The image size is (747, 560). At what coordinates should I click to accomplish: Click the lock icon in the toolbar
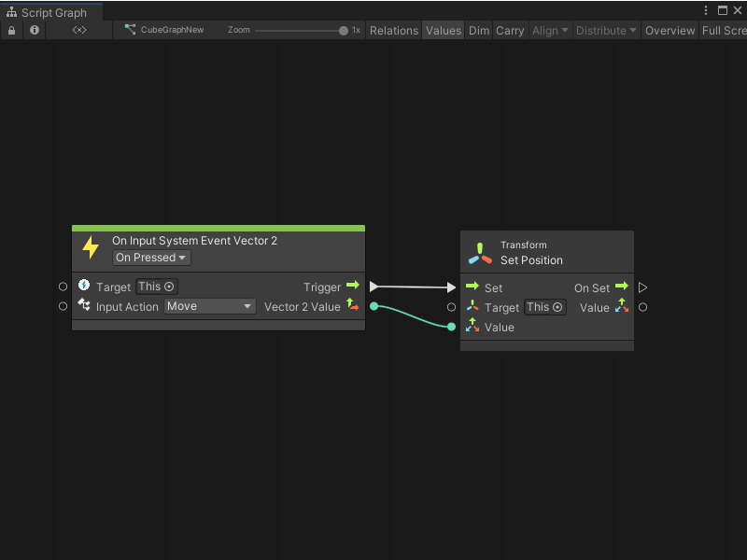coord(11,30)
